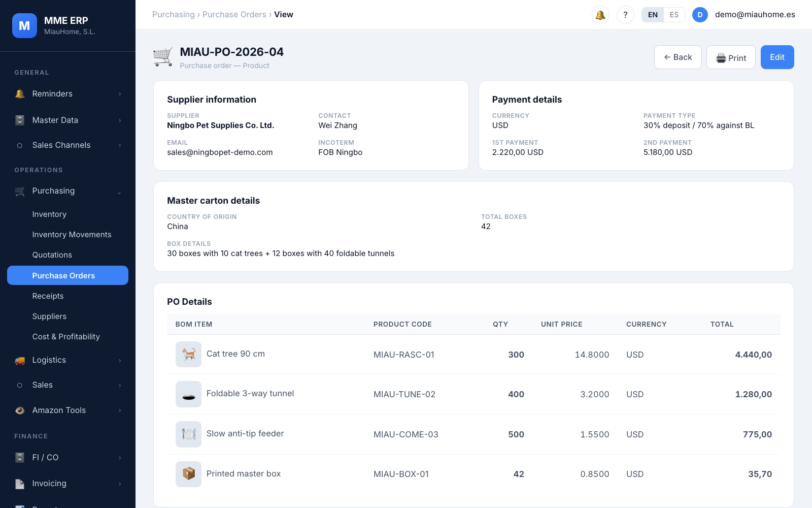Click Purchase Orders breadcrumb link

point(234,15)
